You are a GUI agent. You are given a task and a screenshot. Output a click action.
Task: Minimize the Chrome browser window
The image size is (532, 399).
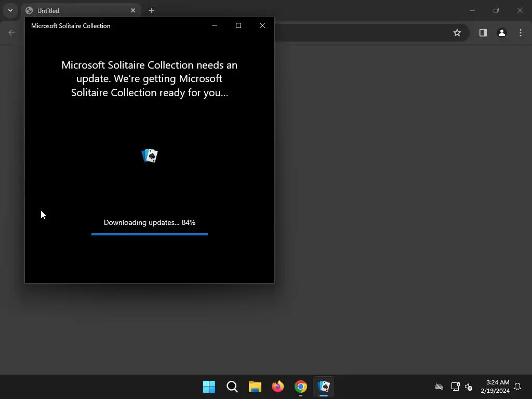pyautogui.click(x=472, y=10)
